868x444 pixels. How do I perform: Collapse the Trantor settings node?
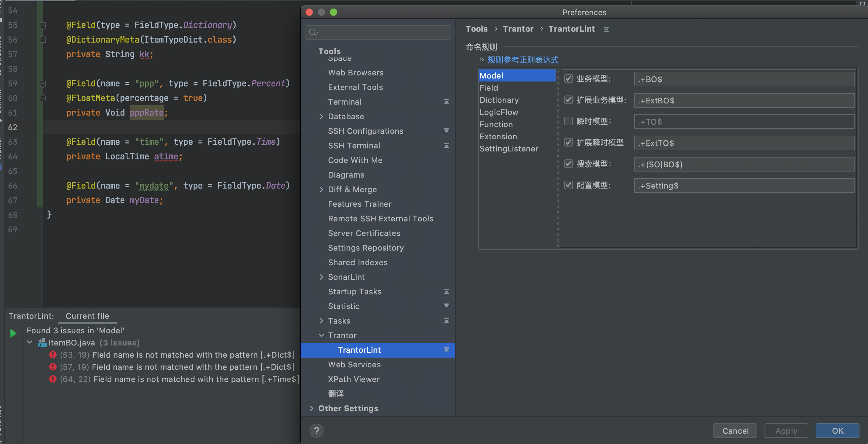tap(321, 335)
